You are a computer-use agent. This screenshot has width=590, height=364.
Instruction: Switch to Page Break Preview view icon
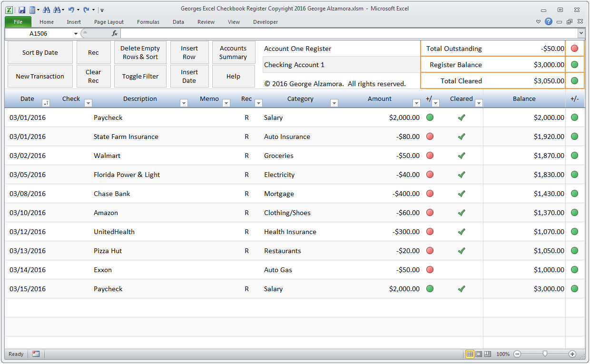click(x=488, y=354)
